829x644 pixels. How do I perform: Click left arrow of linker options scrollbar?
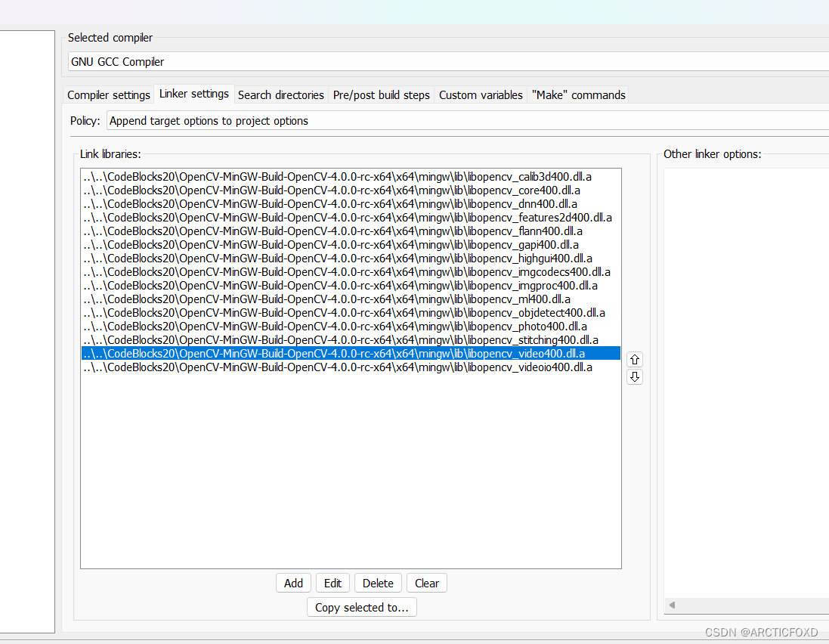(672, 605)
